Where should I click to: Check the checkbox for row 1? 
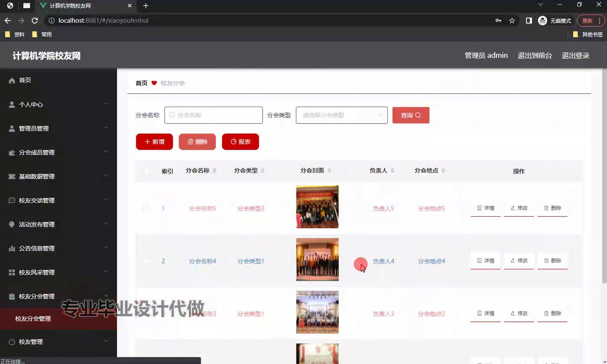[146, 209]
